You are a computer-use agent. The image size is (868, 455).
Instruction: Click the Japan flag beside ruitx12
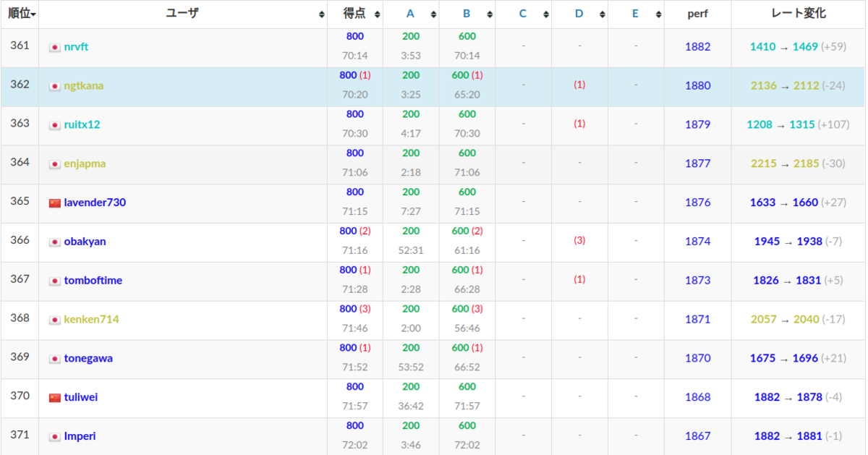[x=54, y=126]
